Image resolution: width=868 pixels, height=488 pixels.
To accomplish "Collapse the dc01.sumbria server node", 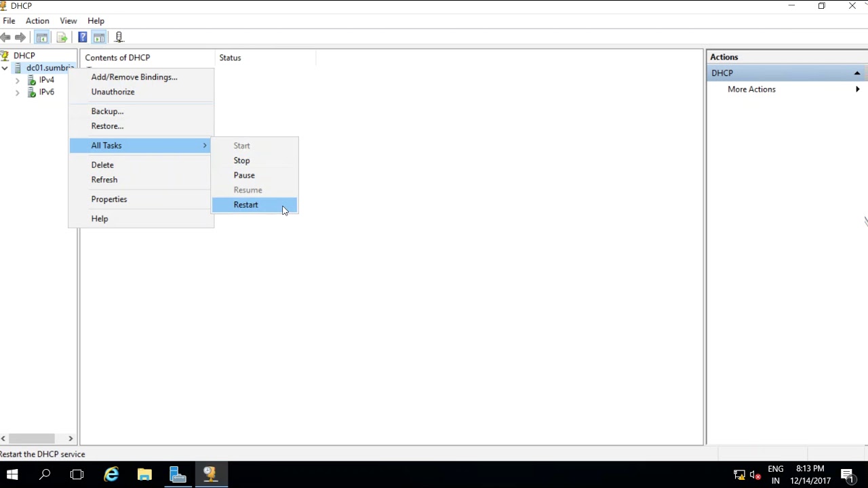I will (x=5, y=68).
